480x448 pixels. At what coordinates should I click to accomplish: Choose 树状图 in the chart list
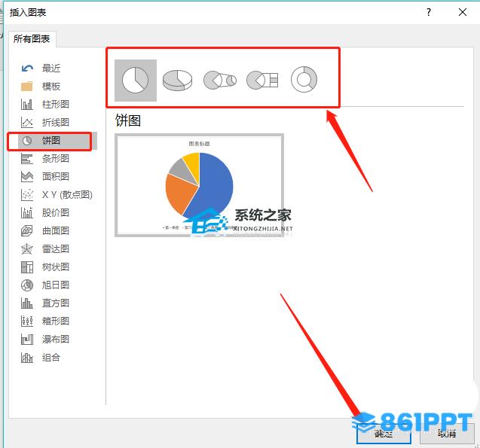[x=56, y=267]
